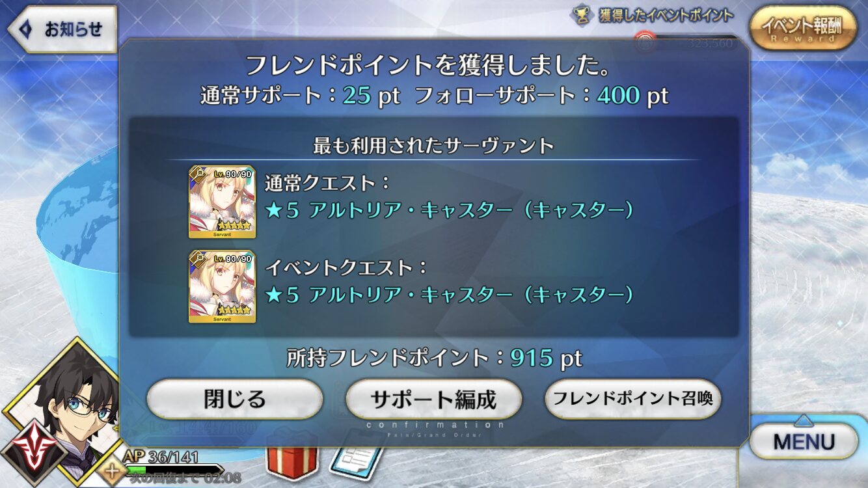Tap the green AP gauge bar
The height and width of the screenshot is (488, 868).
(172, 468)
